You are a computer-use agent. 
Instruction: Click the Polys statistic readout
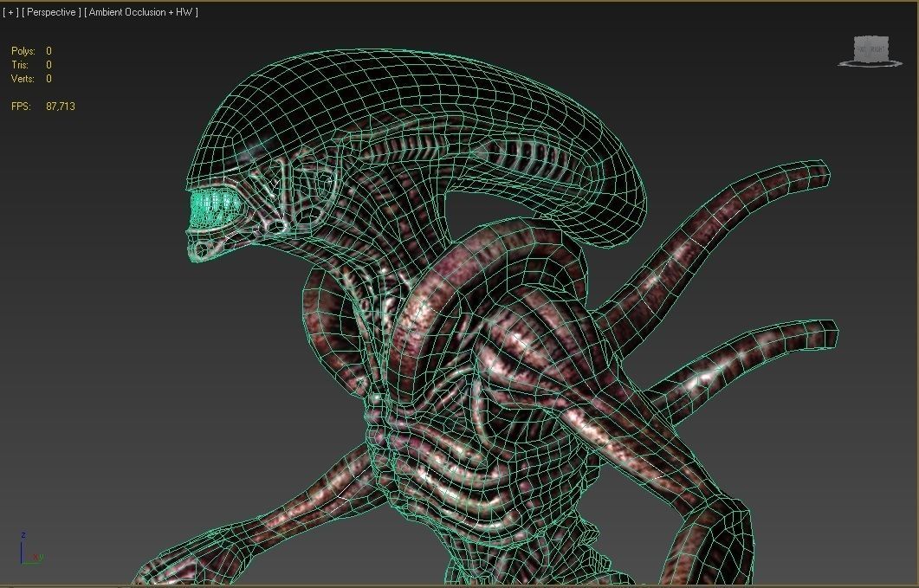pyautogui.click(x=31, y=51)
